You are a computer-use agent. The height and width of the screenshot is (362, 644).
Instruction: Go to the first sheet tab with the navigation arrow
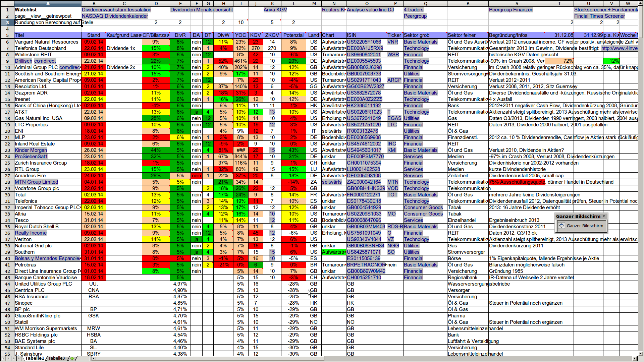(3, 358)
